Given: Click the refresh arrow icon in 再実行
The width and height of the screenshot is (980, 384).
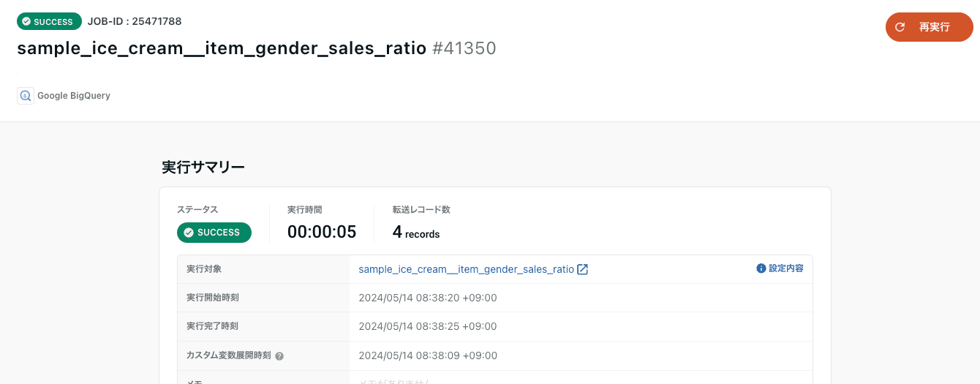Looking at the screenshot, I should point(900,27).
